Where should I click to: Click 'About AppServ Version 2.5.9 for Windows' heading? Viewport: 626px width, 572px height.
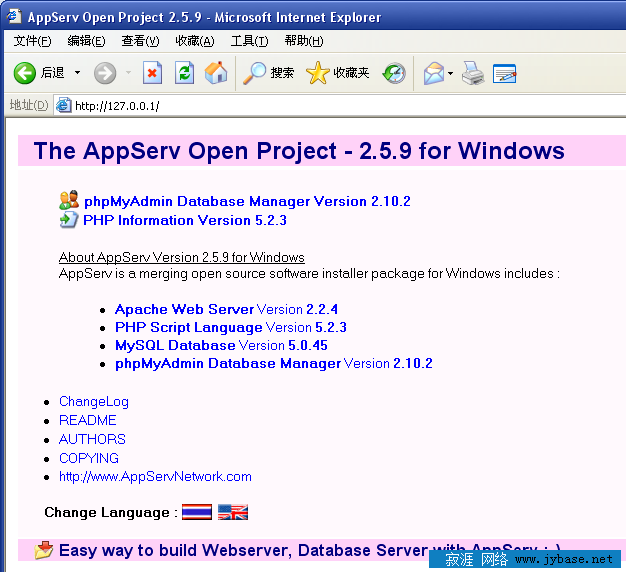182,257
